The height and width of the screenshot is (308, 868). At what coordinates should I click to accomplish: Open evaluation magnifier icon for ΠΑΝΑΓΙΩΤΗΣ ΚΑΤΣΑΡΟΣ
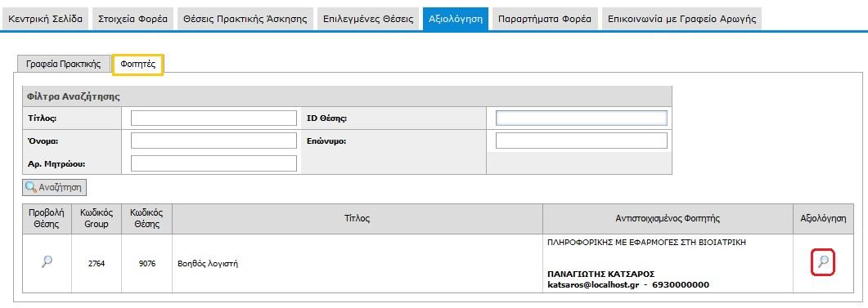(x=823, y=262)
